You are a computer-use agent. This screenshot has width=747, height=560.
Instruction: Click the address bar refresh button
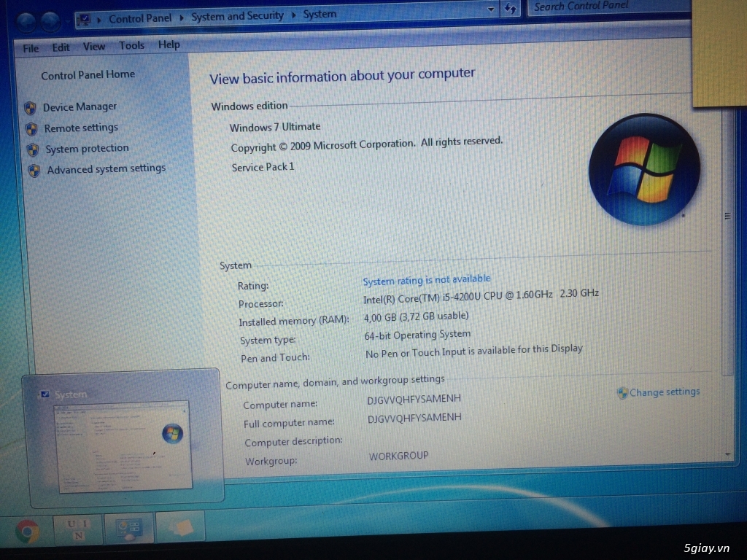tap(510, 9)
